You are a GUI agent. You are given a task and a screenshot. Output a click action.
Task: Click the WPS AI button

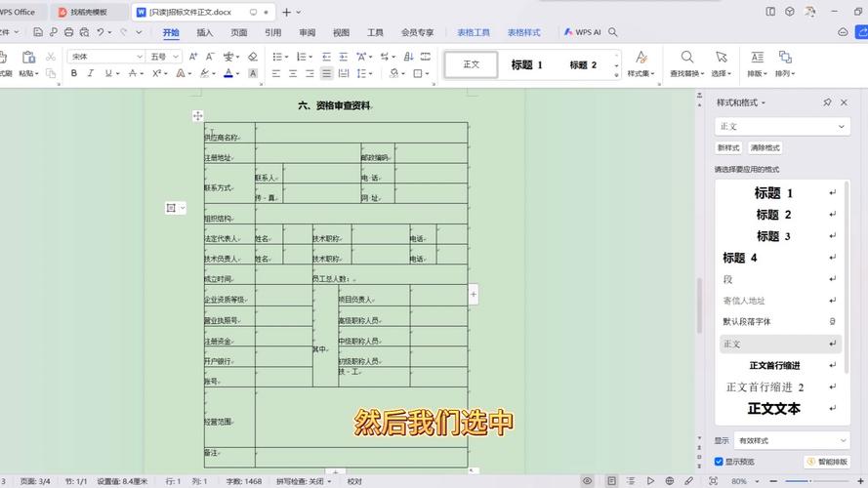point(582,32)
